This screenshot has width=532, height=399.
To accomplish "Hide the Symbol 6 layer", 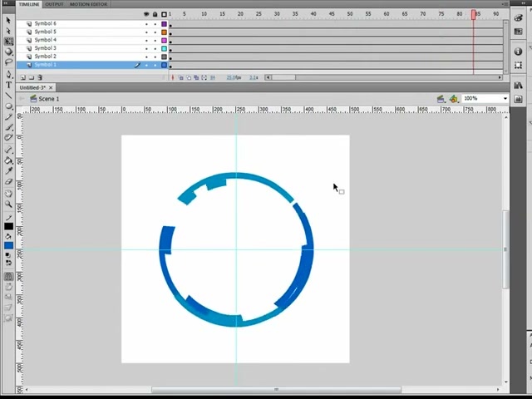I will [x=146, y=24].
